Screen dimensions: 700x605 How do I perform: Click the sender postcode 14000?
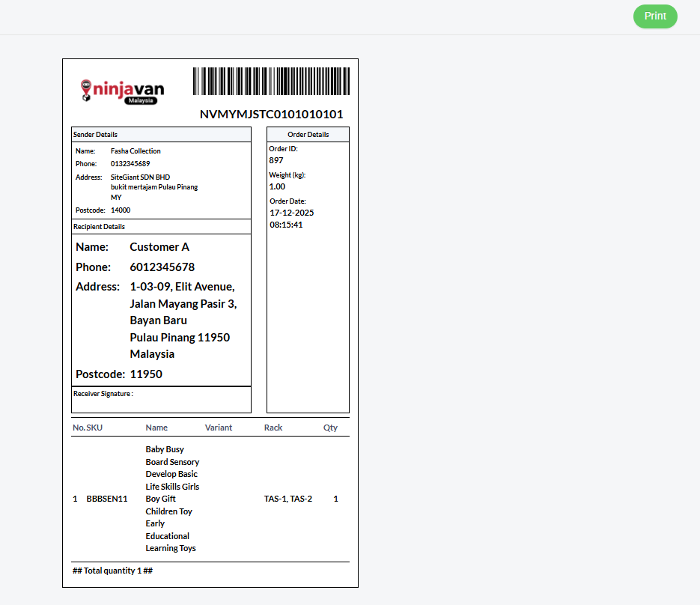point(121,210)
